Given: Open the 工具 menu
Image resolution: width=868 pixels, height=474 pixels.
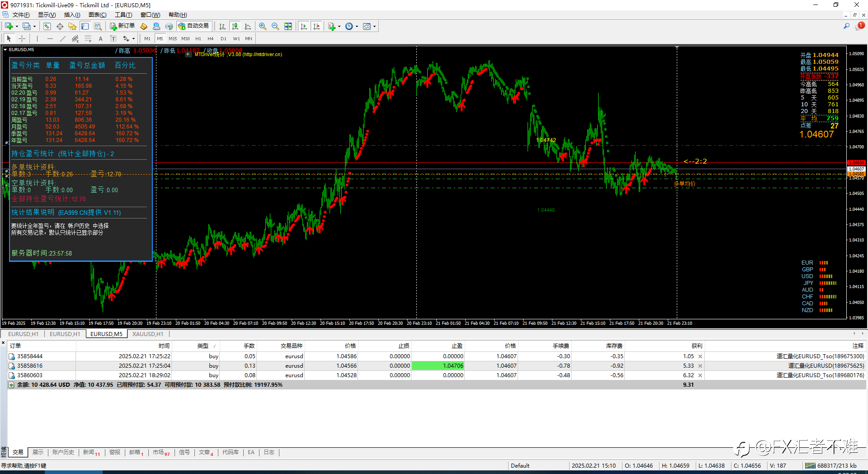Looking at the screenshot, I should tap(123, 15).
